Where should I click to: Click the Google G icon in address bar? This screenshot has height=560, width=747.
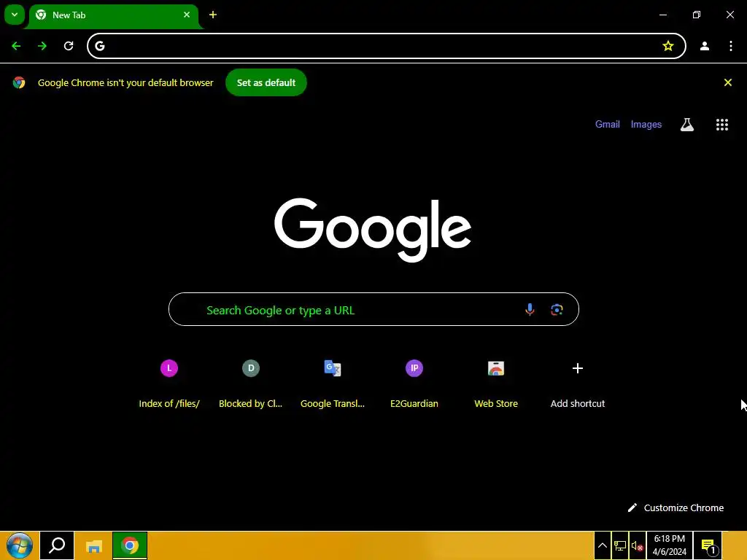(99, 46)
